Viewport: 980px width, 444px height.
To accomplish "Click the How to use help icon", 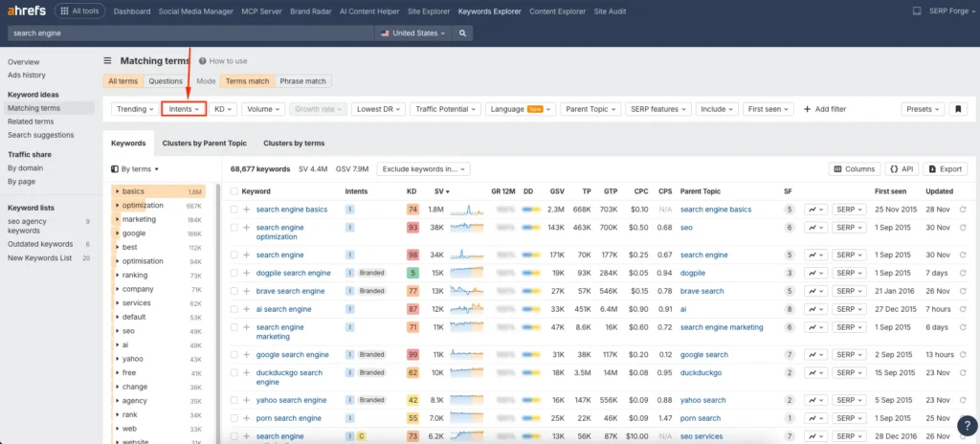I will tap(203, 61).
